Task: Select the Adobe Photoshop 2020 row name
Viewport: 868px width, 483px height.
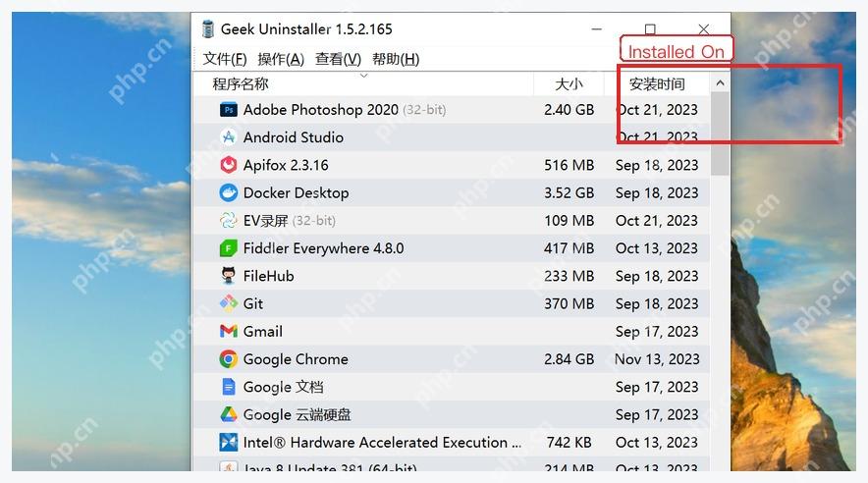Action: pyautogui.click(x=320, y=110)
